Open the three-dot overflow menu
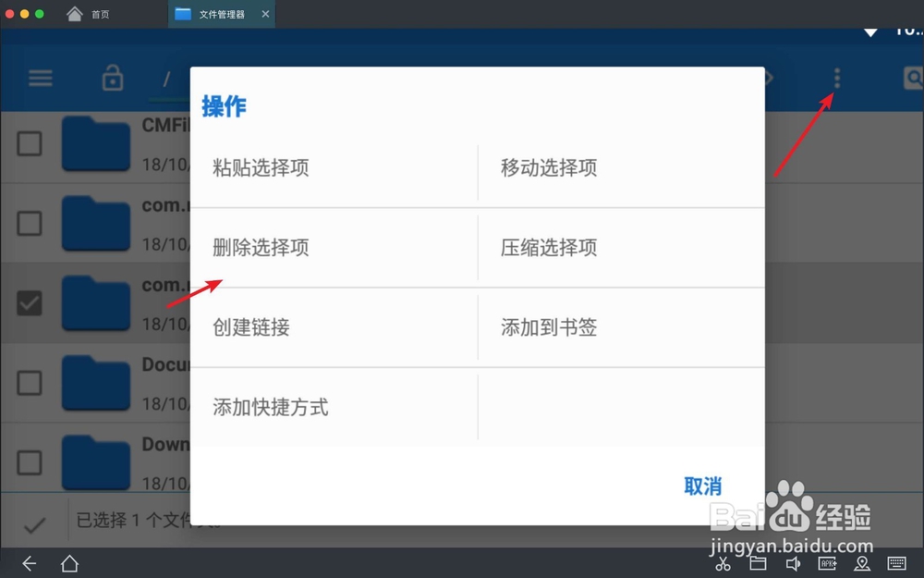924x578 pixels. coord(836,79)
